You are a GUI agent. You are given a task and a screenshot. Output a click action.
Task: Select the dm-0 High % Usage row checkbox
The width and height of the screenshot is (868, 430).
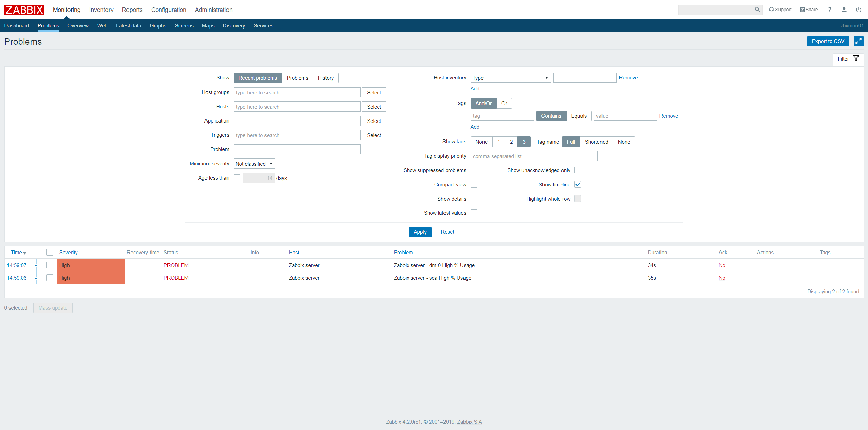coord(50,265)
